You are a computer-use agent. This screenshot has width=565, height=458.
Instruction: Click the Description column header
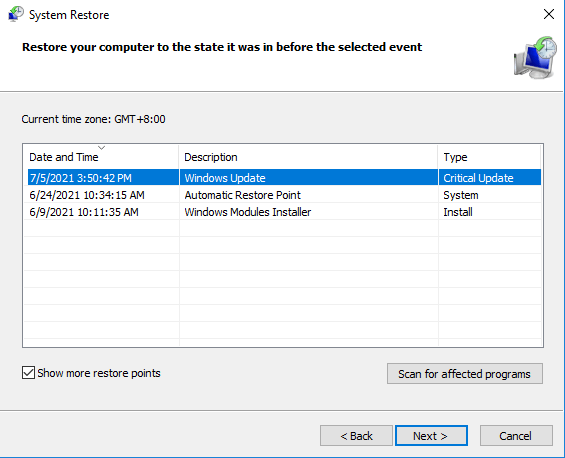click(308, 157)
